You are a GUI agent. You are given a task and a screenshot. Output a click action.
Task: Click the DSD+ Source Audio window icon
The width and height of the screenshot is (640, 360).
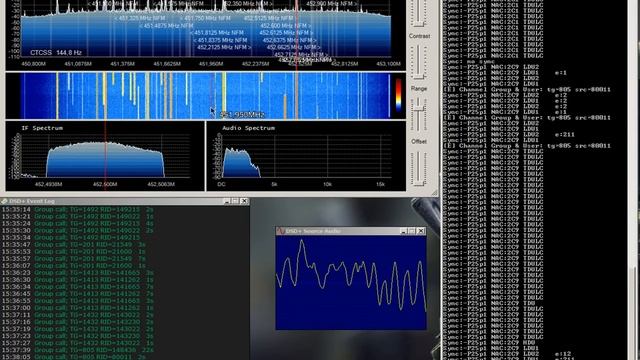[x=280, y=231]
